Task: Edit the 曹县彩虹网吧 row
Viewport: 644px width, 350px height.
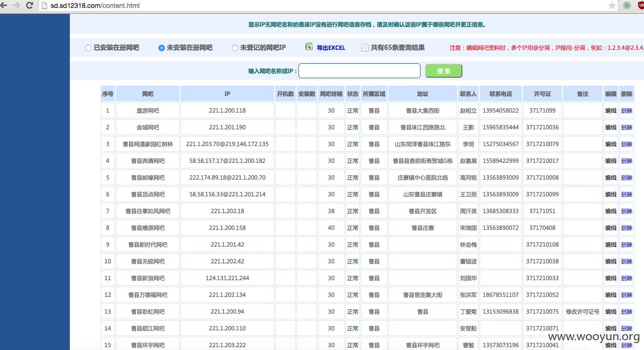Action: click(611, 312)
